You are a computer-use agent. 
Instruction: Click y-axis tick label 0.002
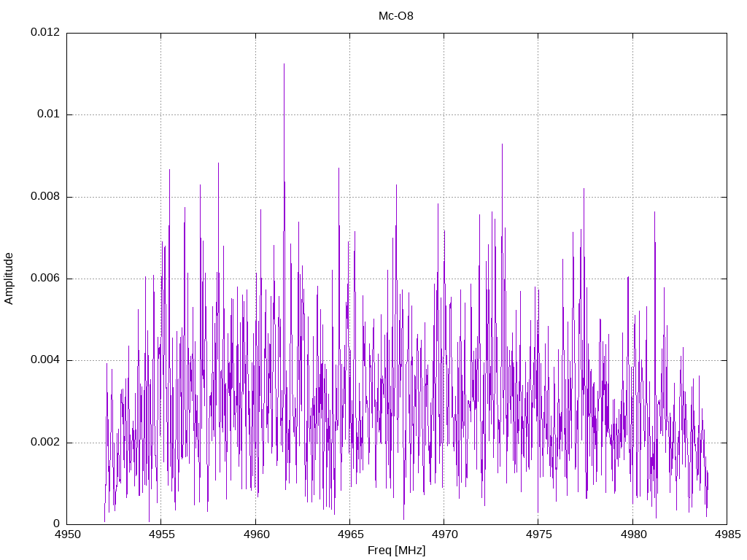(45, 442)
